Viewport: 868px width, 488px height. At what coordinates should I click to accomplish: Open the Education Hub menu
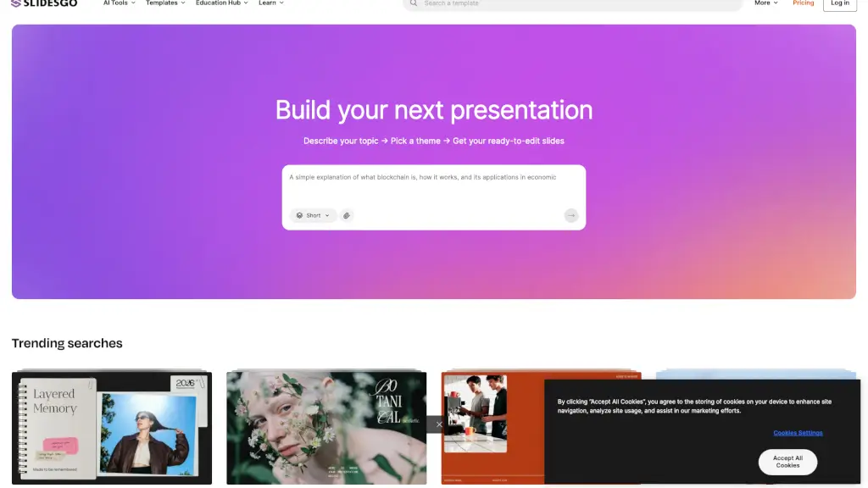click(221, 3)
